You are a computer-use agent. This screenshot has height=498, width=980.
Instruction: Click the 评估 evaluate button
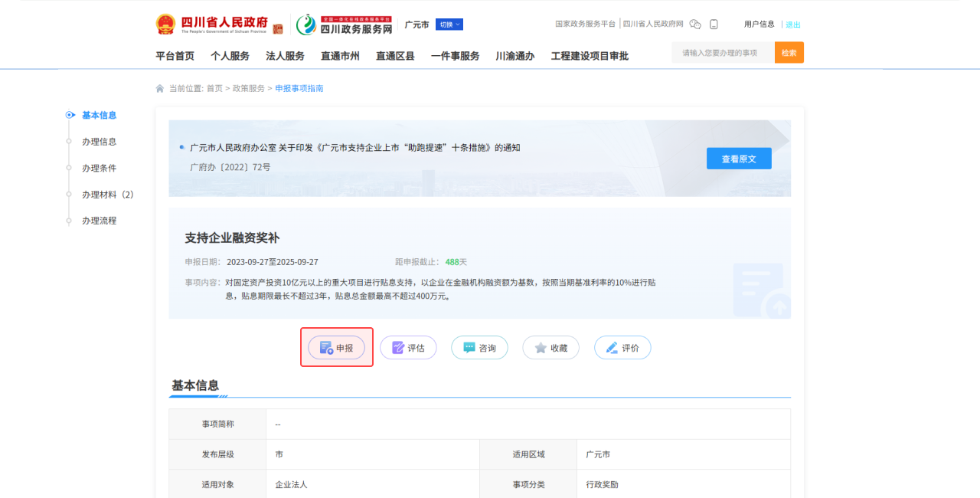click(x=408, y=348)
